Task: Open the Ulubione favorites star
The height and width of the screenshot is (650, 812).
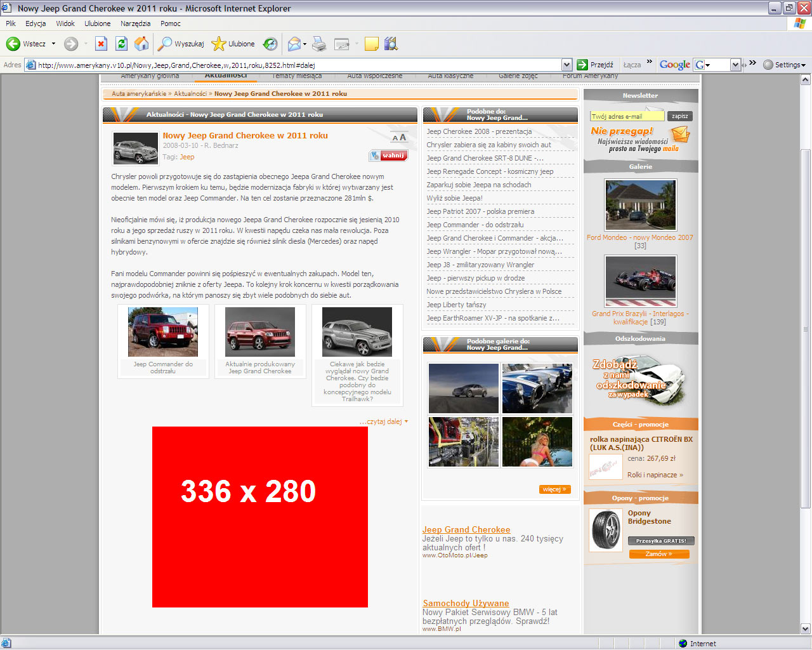Action: (218, 44)
